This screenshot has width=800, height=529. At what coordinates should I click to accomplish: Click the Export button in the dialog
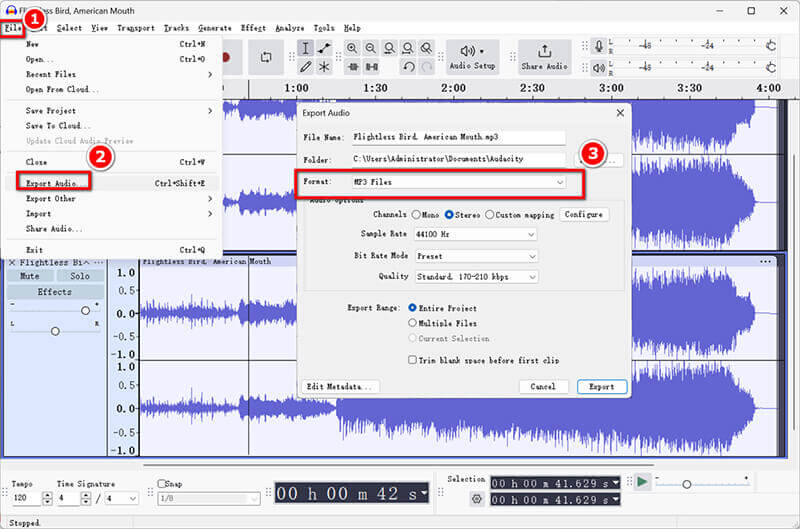[602, 387]
